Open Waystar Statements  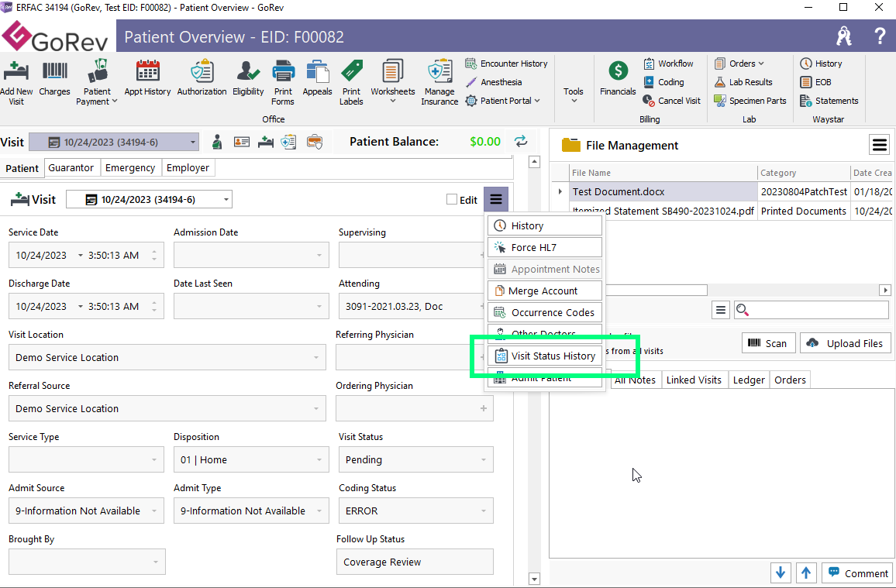coord(829,101)
